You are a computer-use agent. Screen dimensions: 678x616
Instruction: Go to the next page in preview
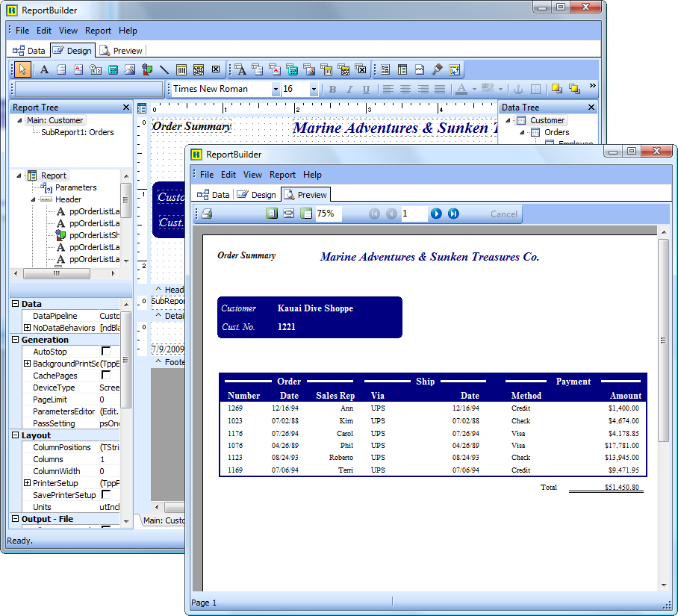point(436,214)
